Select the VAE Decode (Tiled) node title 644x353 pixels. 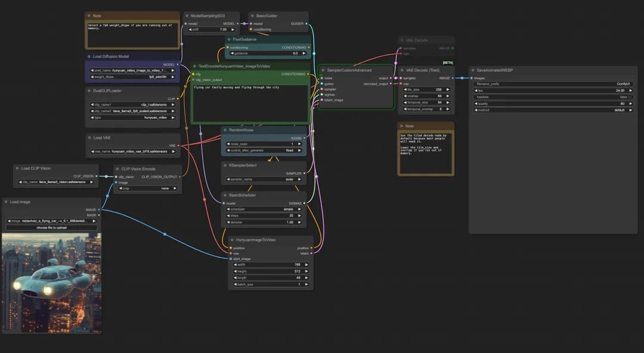tap(423, 70)
